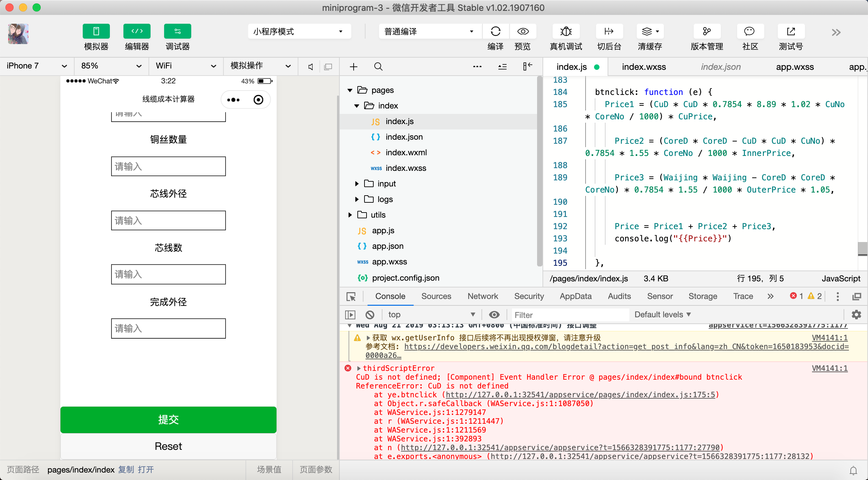Click the 铜丝数量 input field

coord(168,166)
